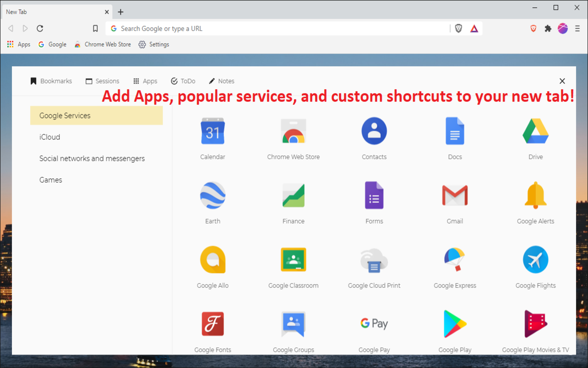The image size is (588, 368).
Task: Open the Google Classroom icon
Action: coord(294,260)
